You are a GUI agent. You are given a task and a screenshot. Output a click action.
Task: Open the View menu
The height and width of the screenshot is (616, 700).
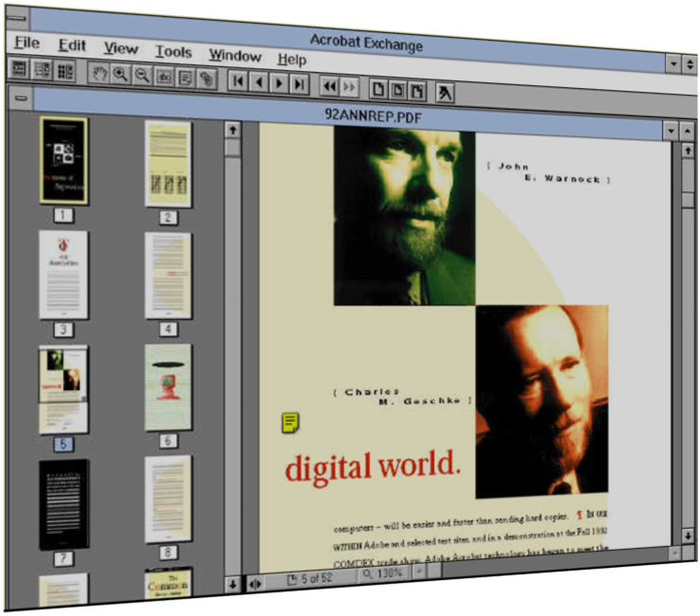tap(120, 48)
